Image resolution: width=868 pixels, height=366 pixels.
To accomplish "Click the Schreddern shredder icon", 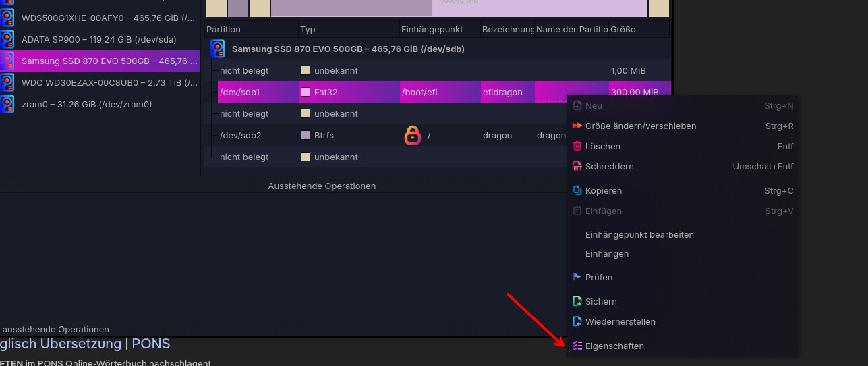I will click(577, 166).
